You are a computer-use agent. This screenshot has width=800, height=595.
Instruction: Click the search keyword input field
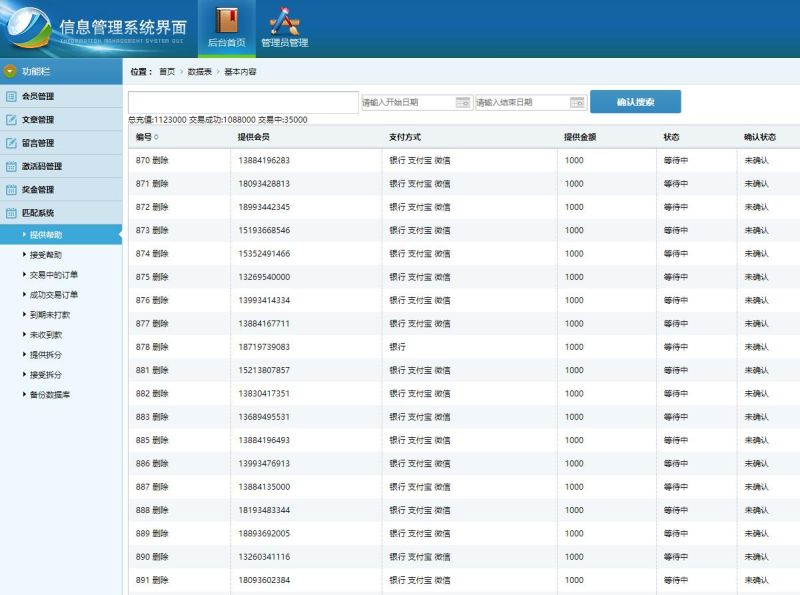click(242, 101)
